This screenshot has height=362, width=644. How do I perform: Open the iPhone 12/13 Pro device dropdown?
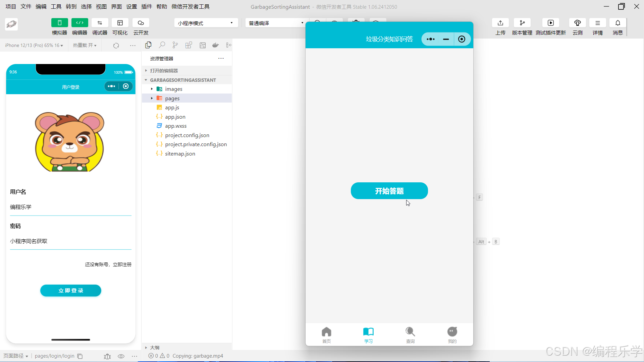point(34,45)
